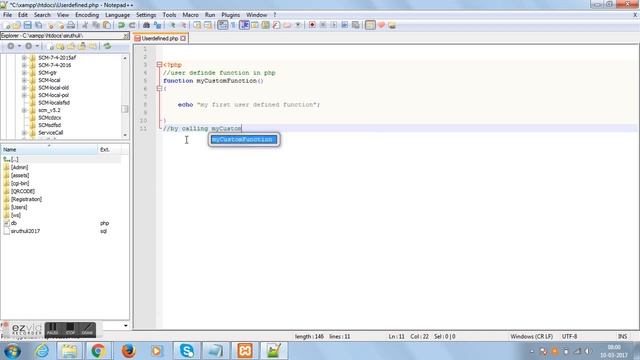Open the Encoding menu
This screenshot has height=360, width=640.
[87, 15]
